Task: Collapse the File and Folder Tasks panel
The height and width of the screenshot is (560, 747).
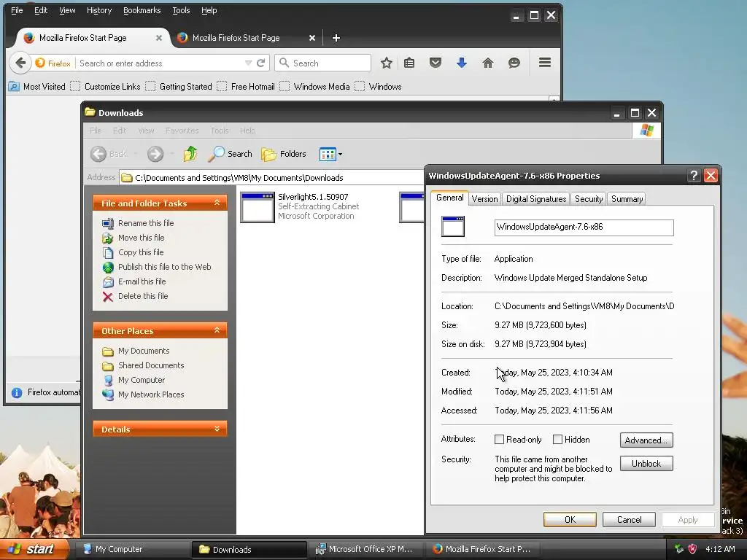Action: click(x=217, y=203)
